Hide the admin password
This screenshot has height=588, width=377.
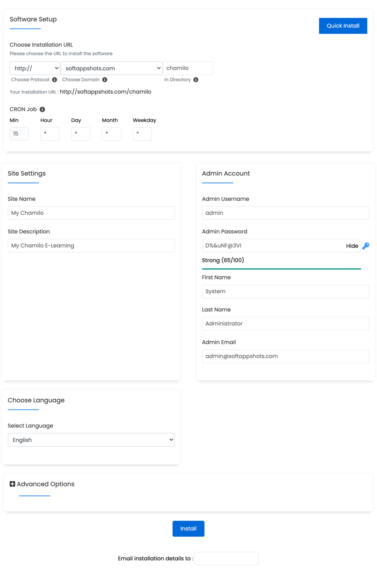click(x=352, y=246)
